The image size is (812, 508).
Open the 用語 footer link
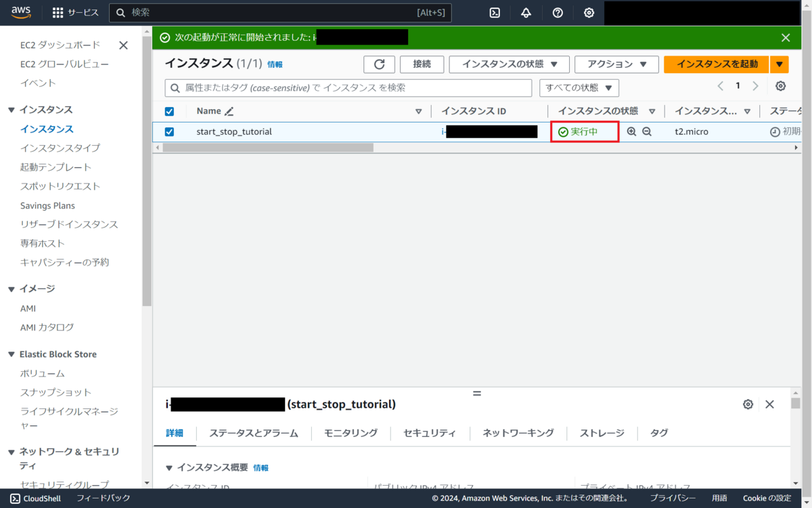719,499
